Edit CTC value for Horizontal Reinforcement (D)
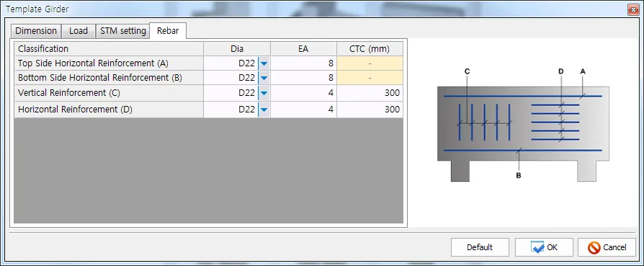 [x=370, y=110]
